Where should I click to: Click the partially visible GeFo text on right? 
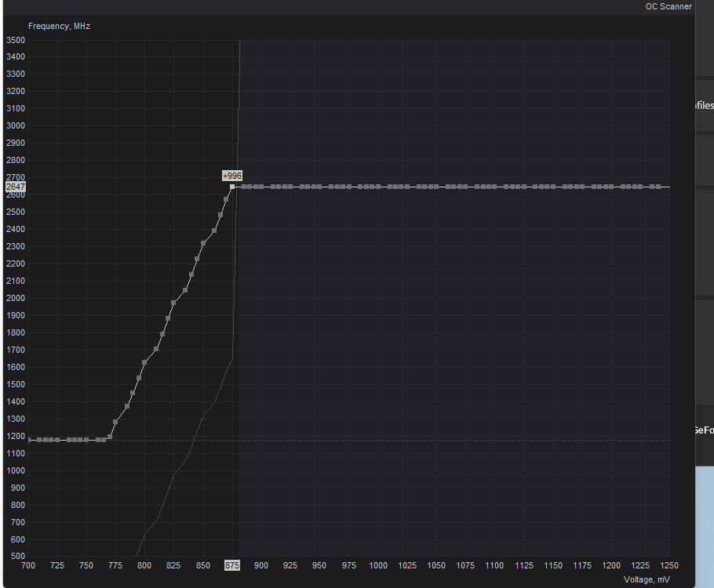704,430
